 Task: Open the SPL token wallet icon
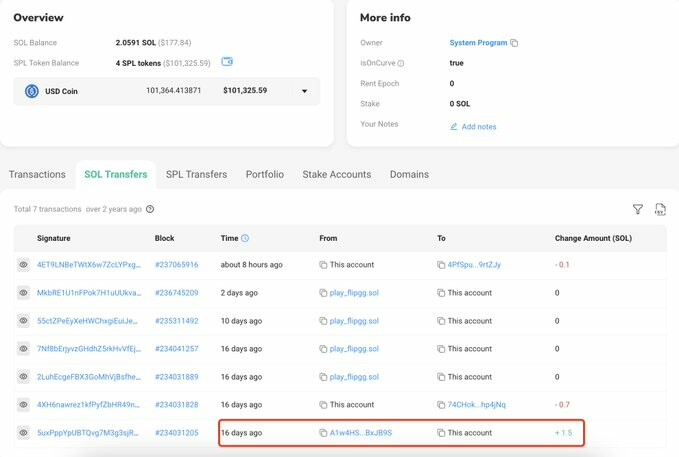(227, 62)
